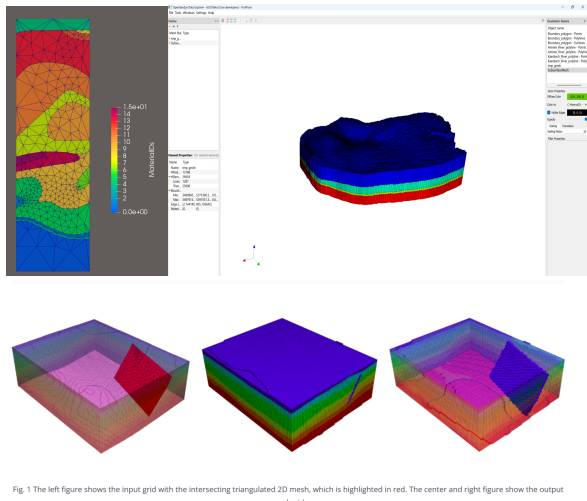Select Boundary_polygon - Polylines in pipeline
This screenshot has height=501, width=587.
coord(567,38)
